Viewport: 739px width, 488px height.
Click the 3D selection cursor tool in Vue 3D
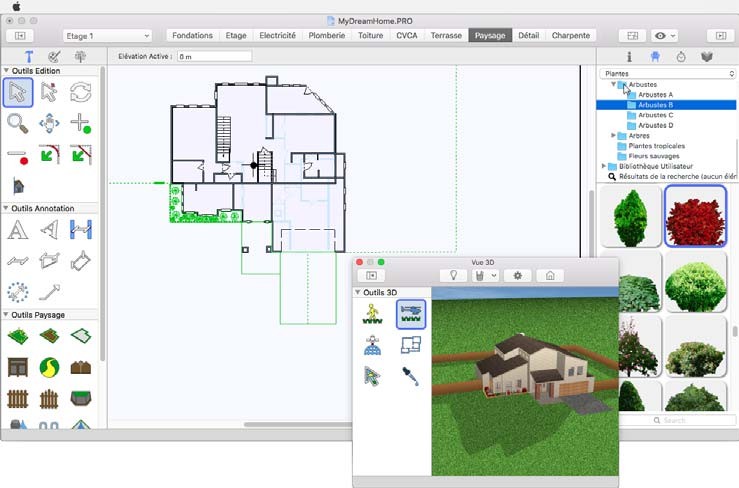pyautogui.click(x=372, y=376)
